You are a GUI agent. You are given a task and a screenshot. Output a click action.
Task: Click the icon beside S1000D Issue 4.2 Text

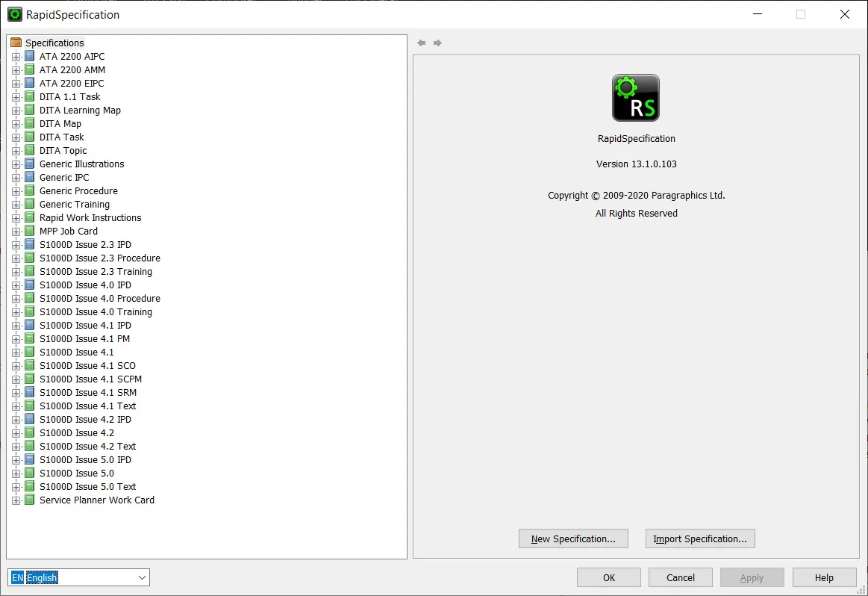pyautogui.click(x=30, y=446)
